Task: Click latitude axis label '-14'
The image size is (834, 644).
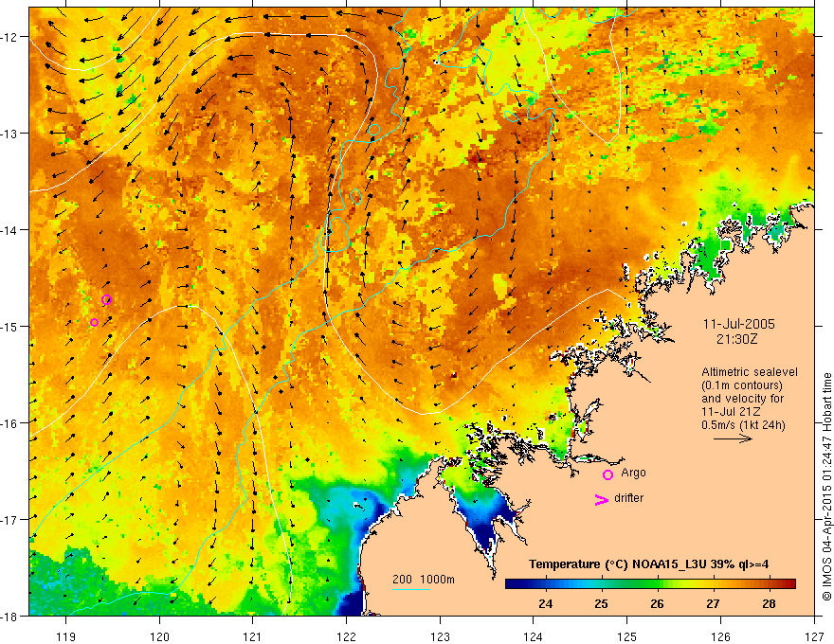Action: point(11,230)
